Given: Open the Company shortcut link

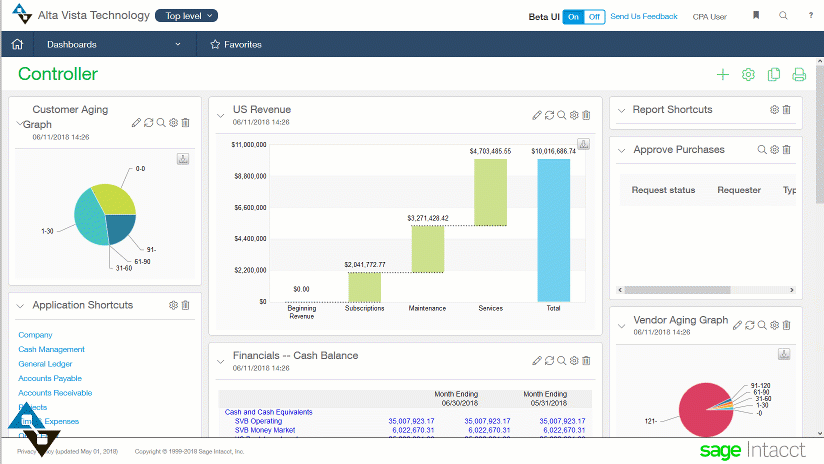Looking at the screenshot, I should click(35, 335).
